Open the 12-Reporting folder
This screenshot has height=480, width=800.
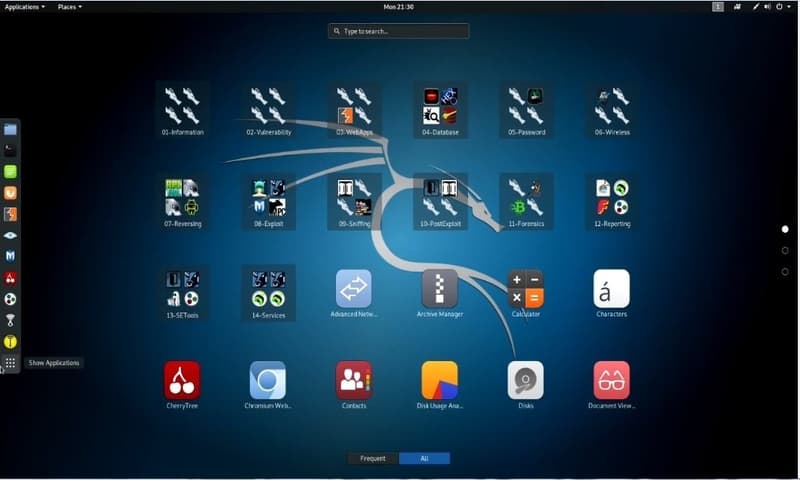pyautogui.click(x=612, y=201)
